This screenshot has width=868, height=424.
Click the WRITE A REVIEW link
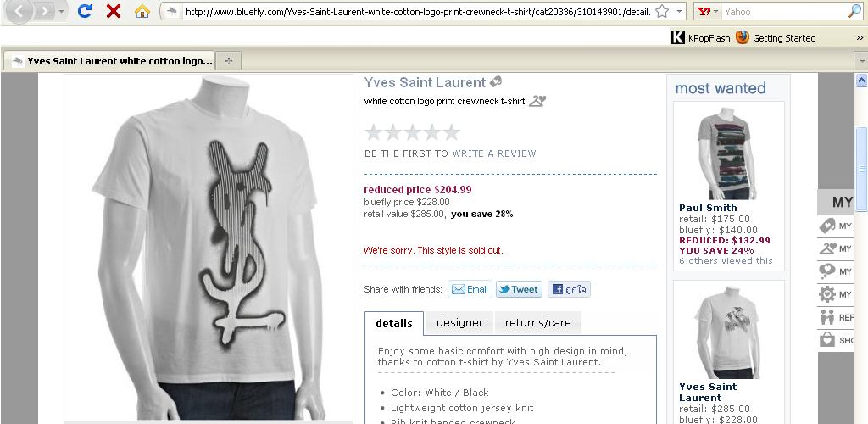tap(494, 153)
